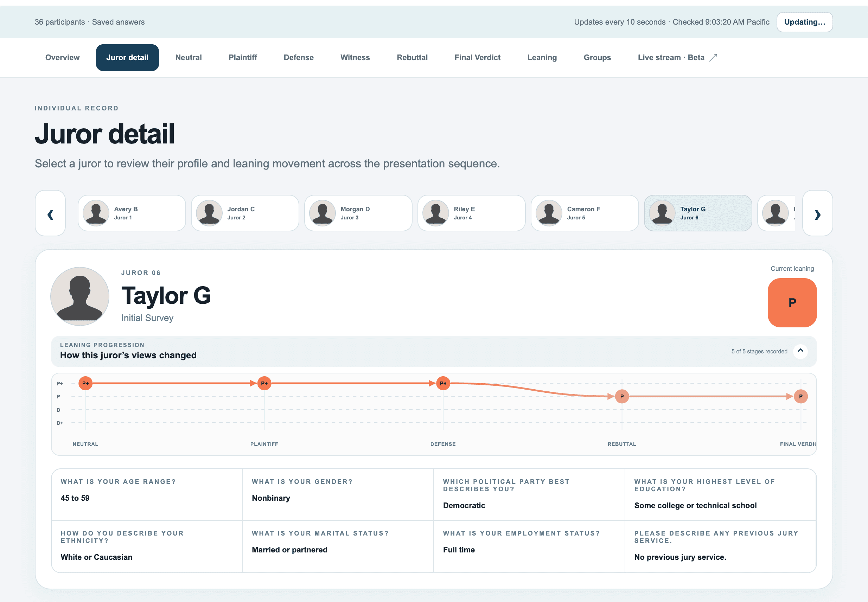
Task: Click the Defense stage P+ marker
Action: click(x=443, y=383)
